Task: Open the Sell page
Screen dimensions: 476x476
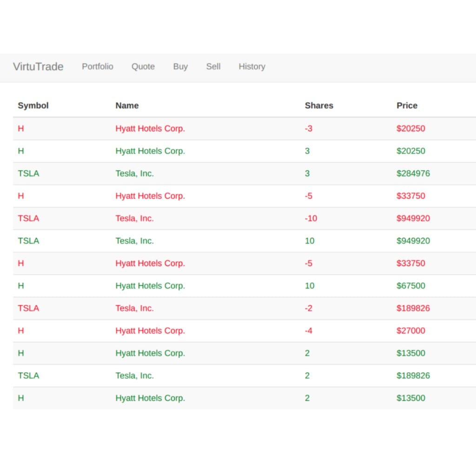Action: click(x=213, y=66)
